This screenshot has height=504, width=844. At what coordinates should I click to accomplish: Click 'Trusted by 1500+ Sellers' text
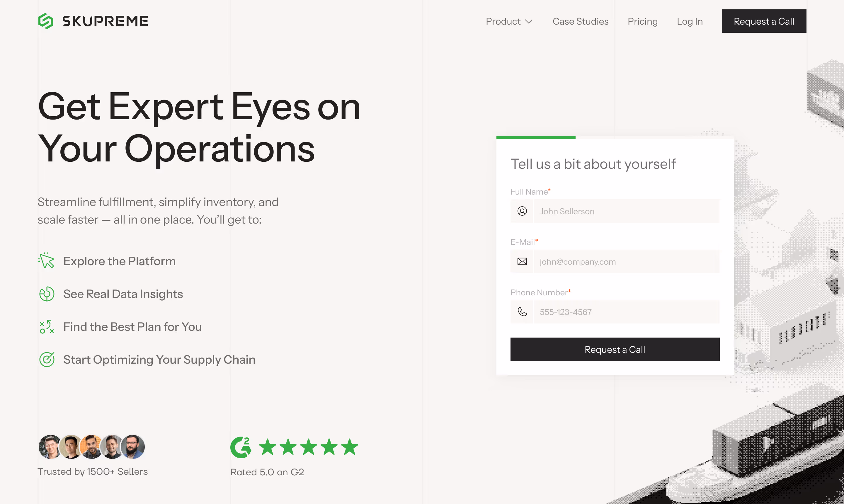[x=92, y=471]
